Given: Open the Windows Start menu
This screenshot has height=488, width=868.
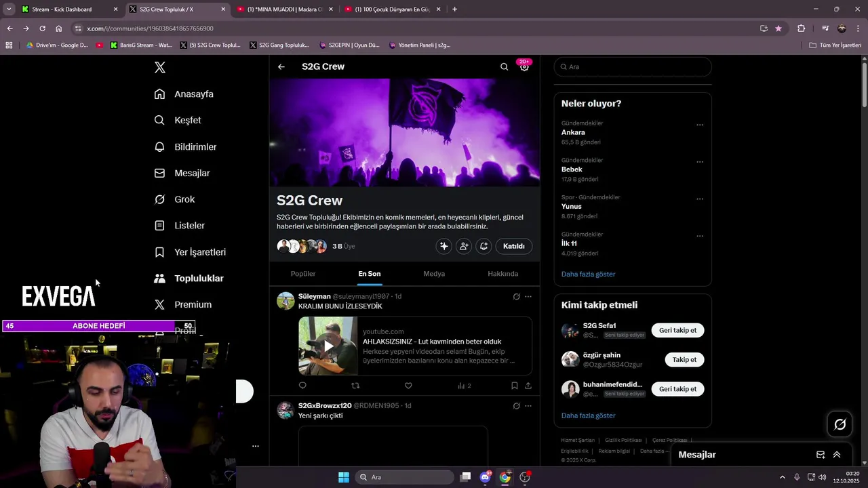Looking at the screenshot, I should 344,477.
